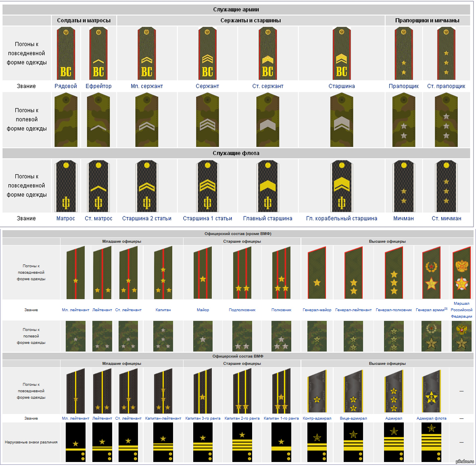Open the Старшина rank link
The height and width of the screenshot is (466, 476).
[x=342, y=86]
